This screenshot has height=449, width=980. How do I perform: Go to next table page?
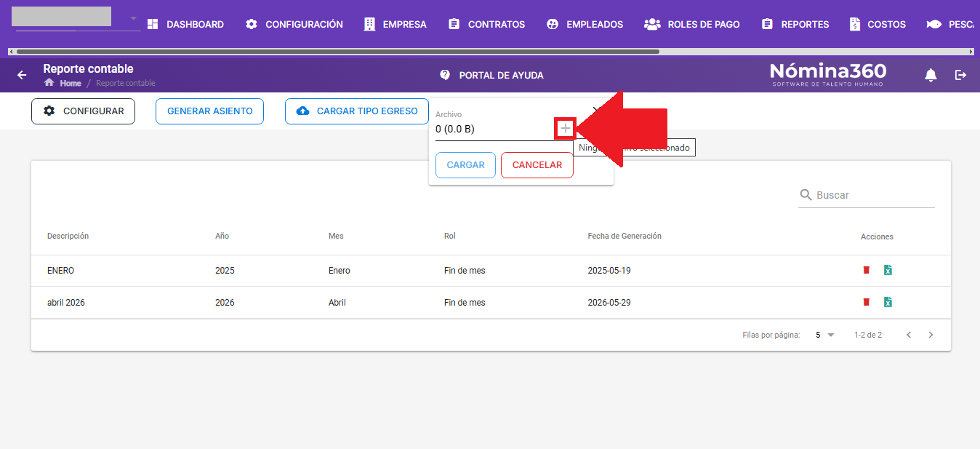tap(931, 335)
